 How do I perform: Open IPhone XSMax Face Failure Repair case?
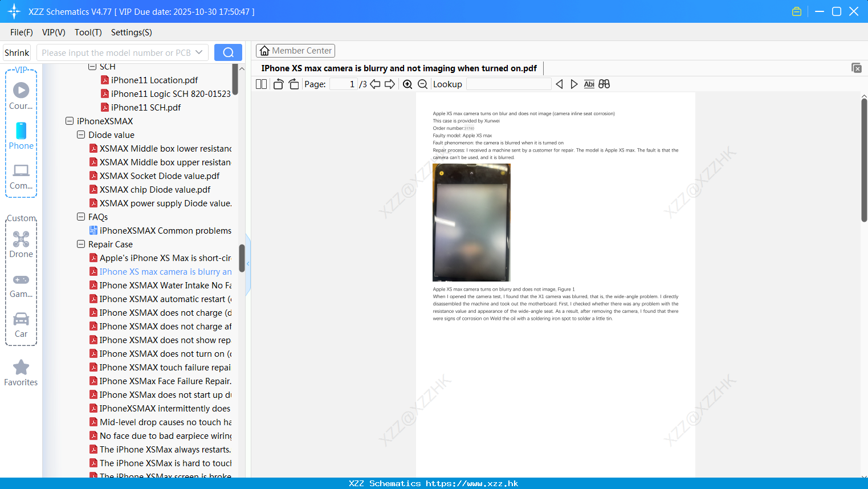[x=160, y=381]
